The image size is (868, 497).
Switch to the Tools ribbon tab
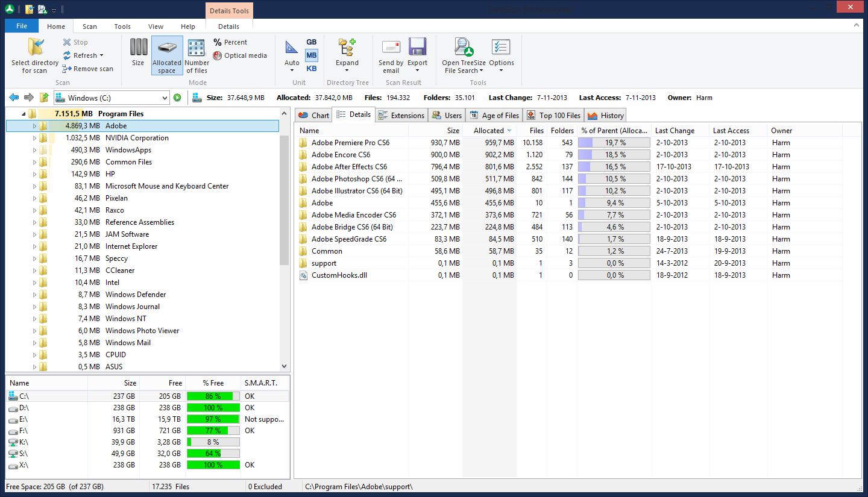(x=122, y=27)
